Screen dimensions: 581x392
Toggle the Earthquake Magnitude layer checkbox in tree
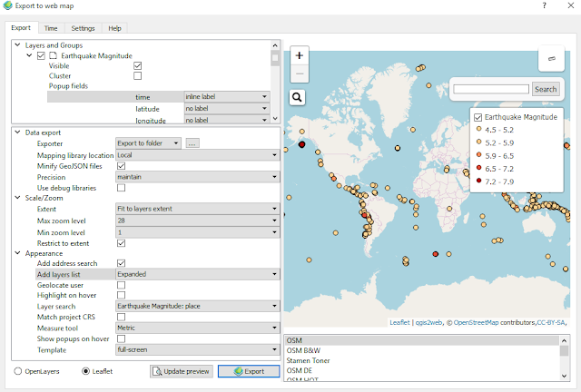point(41,55)
